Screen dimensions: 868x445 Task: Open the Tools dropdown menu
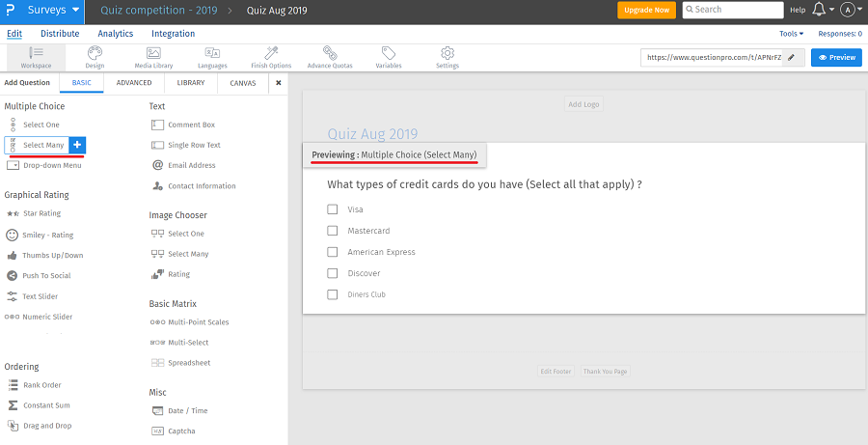[x=791, y=34]
